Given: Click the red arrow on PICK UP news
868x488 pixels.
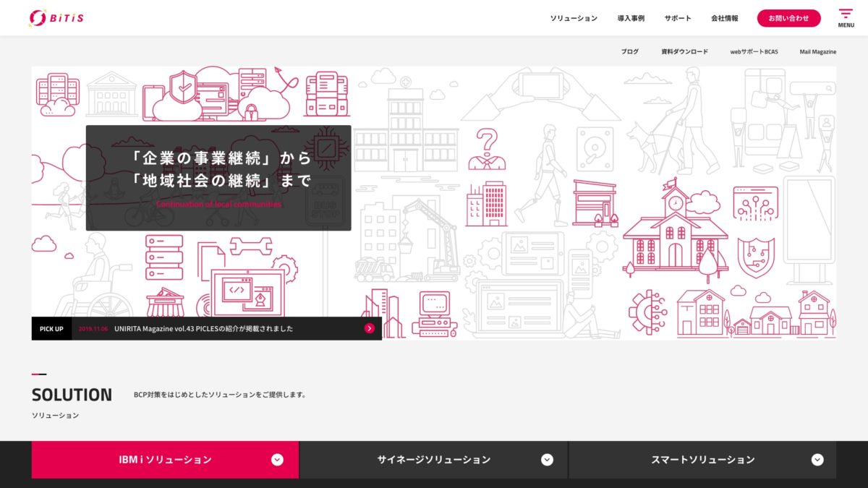Looking at the screenshot, I should pos(369,328).
